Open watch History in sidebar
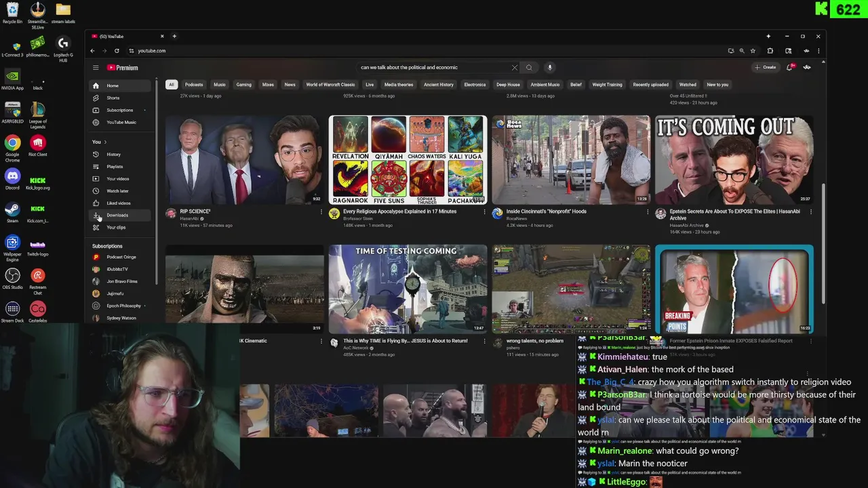This screenshot has width=868, height=488. 121,155
